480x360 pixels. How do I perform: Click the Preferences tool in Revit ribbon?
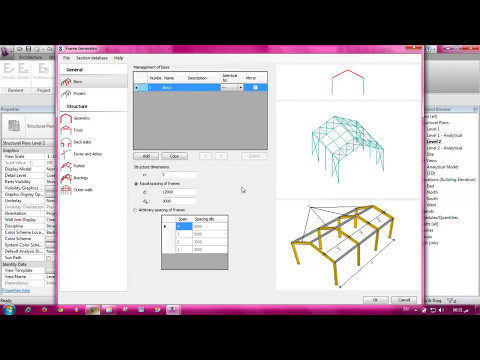coord(43,71)
